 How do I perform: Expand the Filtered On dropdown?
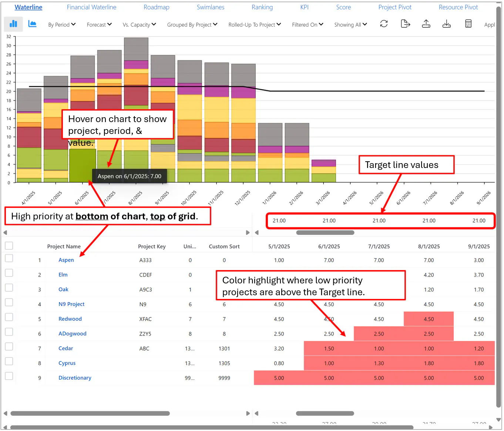point(308,25)
